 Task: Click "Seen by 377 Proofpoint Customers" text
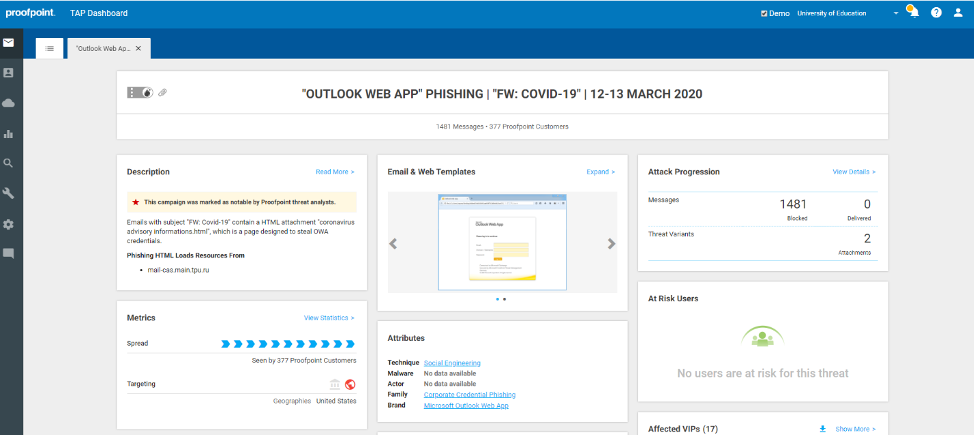[305, 360]
